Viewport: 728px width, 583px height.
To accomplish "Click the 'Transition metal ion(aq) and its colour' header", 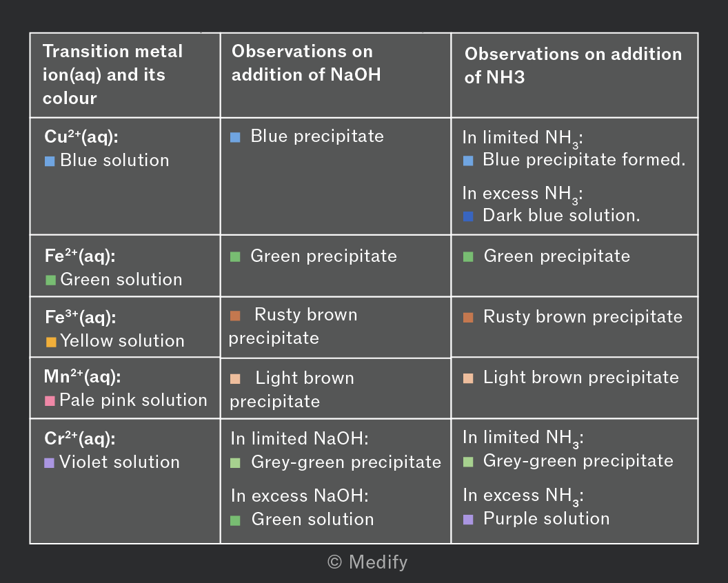I will [x=112, y=74].
